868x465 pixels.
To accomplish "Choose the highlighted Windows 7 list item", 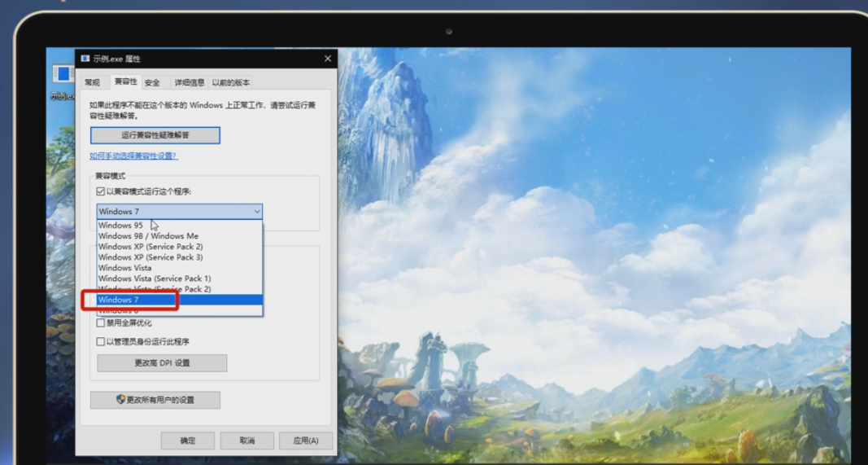I will coord(118,300).
